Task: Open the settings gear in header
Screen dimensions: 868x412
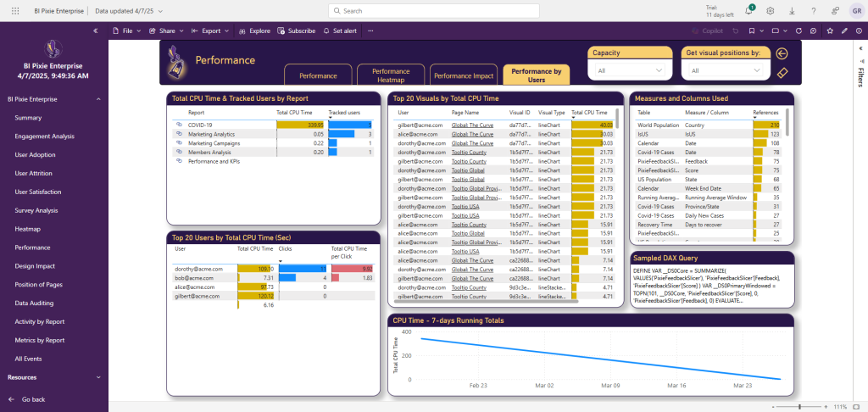Action: coord(771,11)
